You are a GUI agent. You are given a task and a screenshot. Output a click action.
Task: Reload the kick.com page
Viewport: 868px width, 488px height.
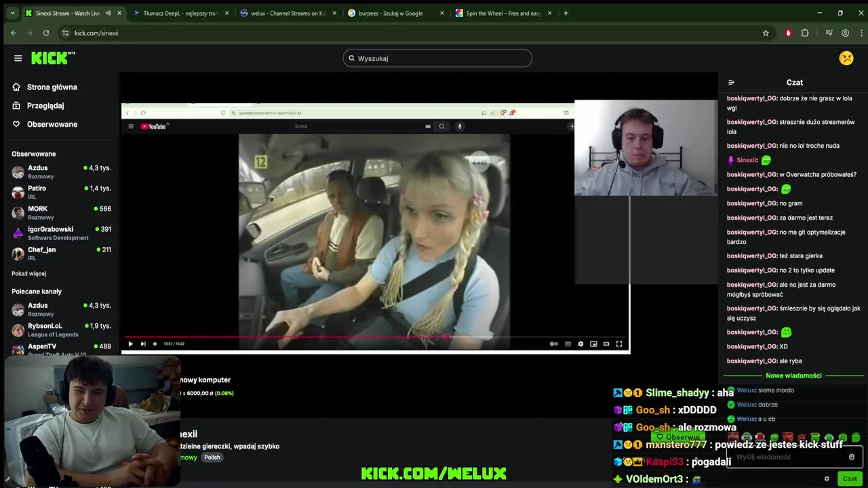pos(46,33)
